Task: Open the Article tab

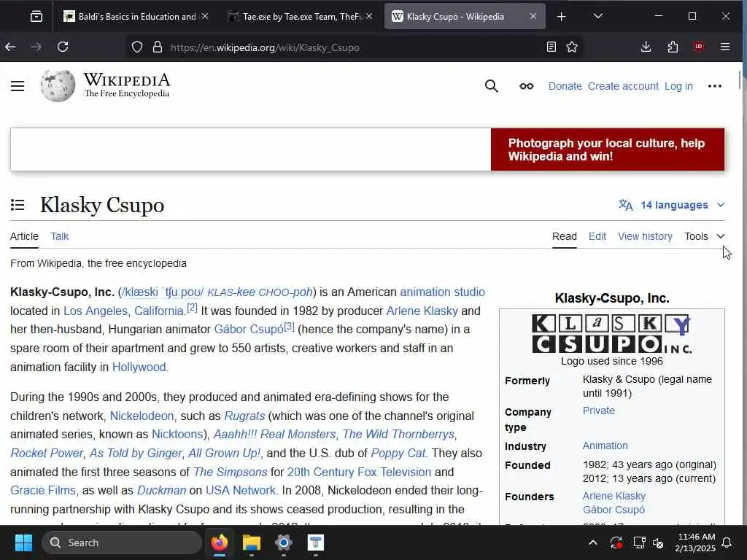Action: coord(24,236)
